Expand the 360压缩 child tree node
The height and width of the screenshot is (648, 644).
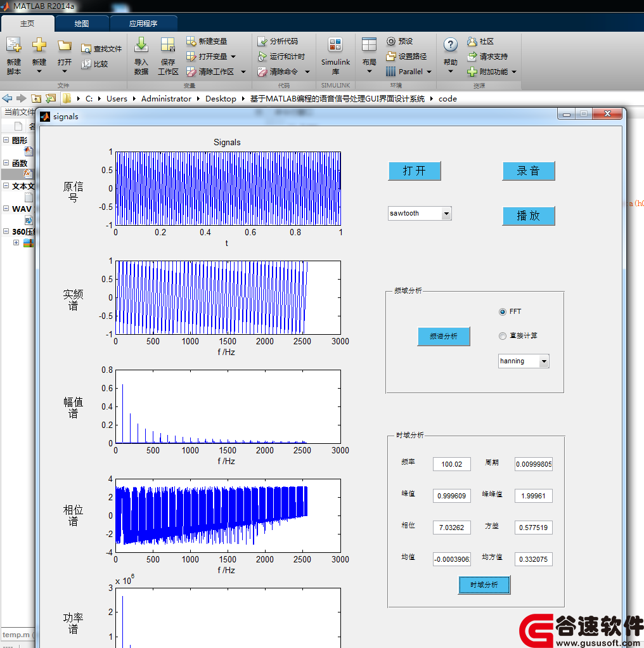tap(16, 243)
